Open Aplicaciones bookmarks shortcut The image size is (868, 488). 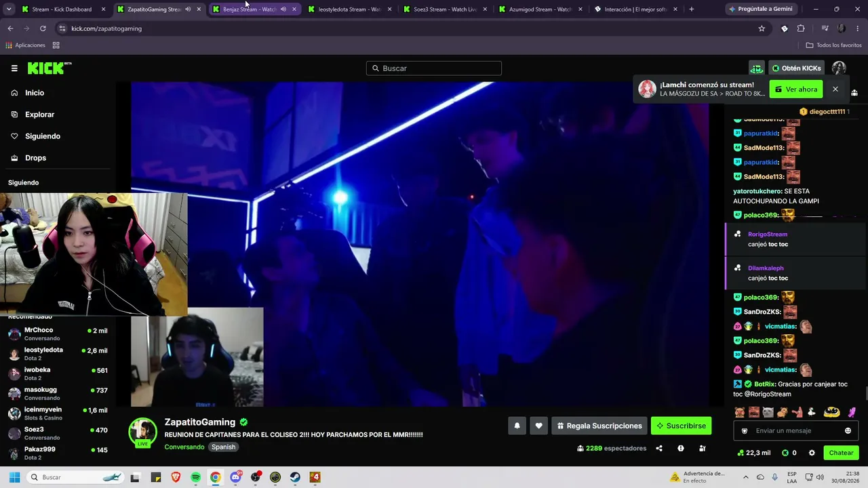click(x=25, y=45)
